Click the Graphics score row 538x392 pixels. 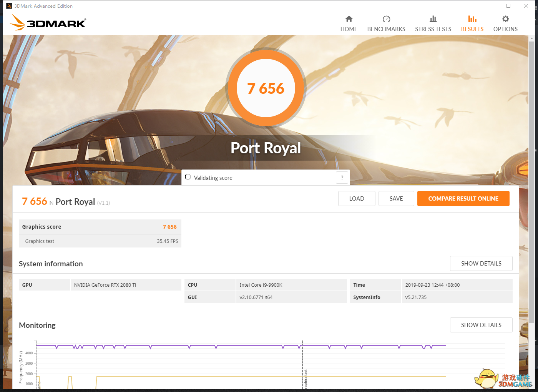pyautogui.click(x=100, y=227)
